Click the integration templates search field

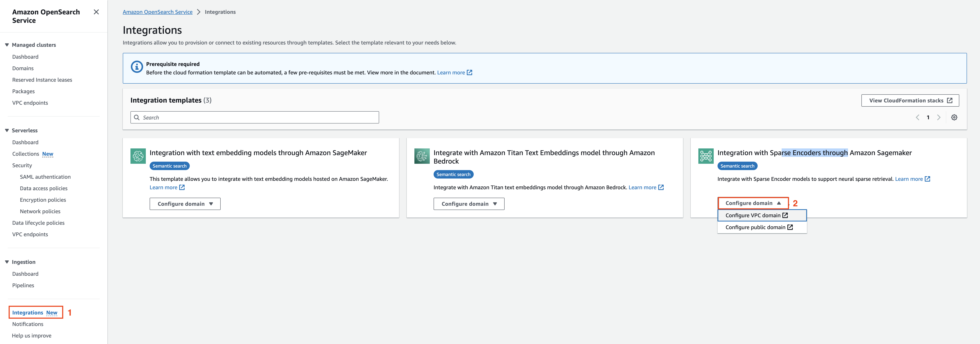(x=259, y=118)
